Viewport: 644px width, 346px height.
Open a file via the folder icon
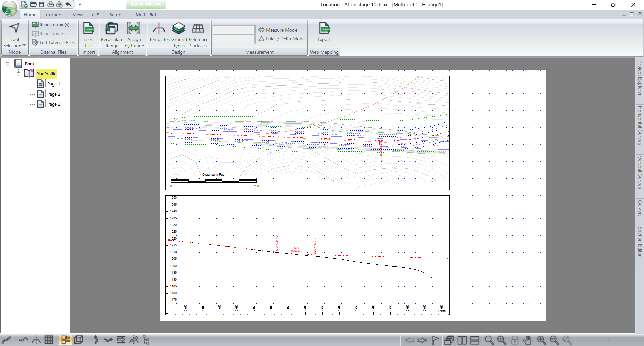(x=33, y=4)
